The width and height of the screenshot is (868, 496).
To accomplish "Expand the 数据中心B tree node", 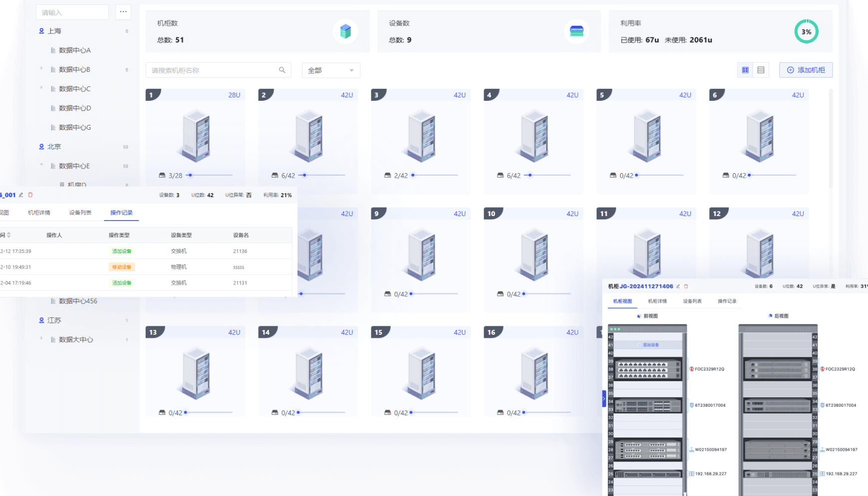I will pyautogui.click(x=41, y=69).
